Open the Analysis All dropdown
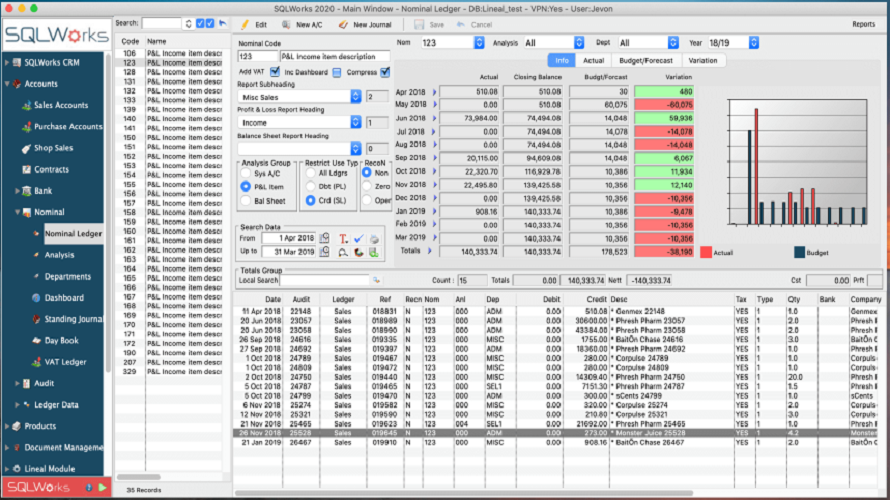This screenshot has width=890, height=500. (578, 43)
